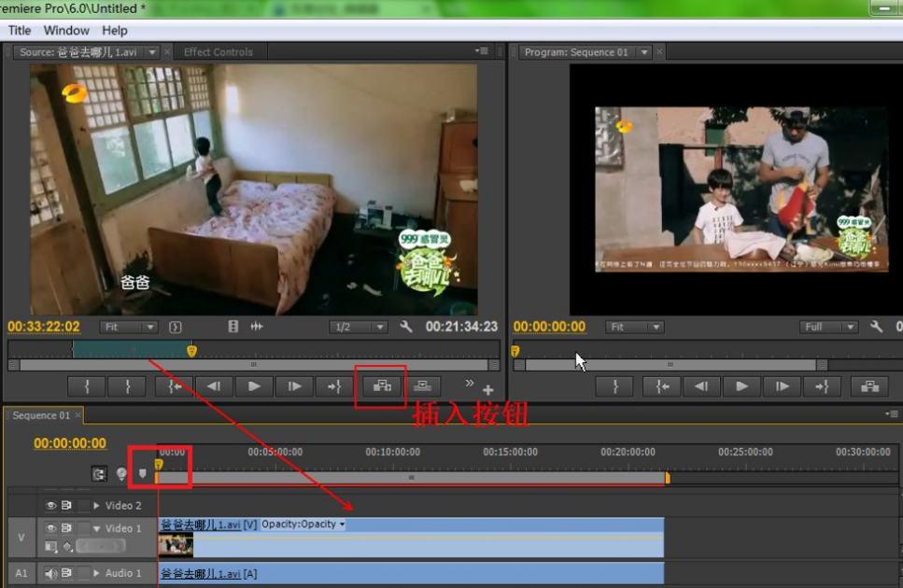The width and height of the screenshot is (903, 588).
Task: Click Drag Video Only filmstrip icon
Action: [x=233, y=327]
